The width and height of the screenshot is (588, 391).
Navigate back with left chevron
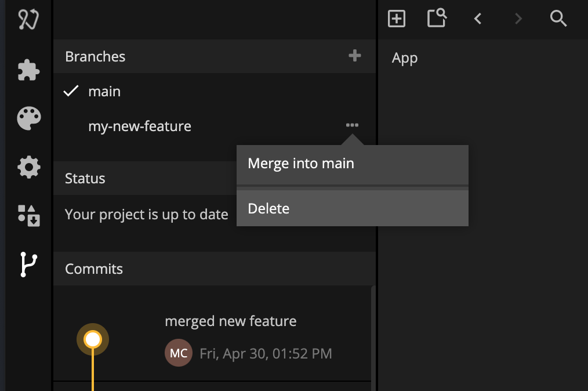(x=477, y=19)
